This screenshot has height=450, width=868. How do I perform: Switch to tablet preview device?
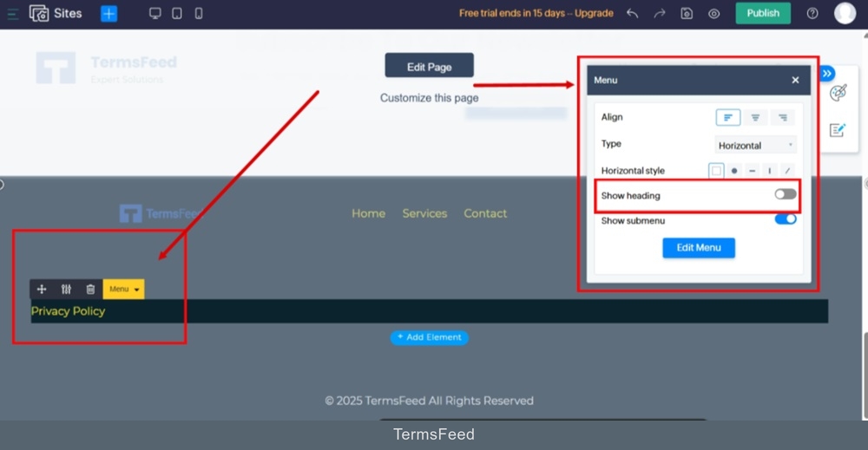176,13
